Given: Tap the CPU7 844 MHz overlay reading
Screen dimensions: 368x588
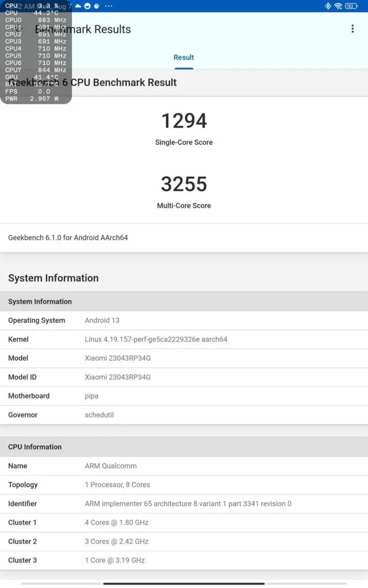Looking at the screenshot, I should (x=36, y=70).
